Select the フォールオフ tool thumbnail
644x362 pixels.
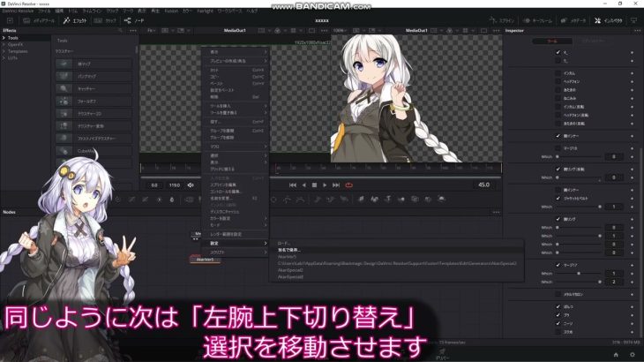[64, 101]
